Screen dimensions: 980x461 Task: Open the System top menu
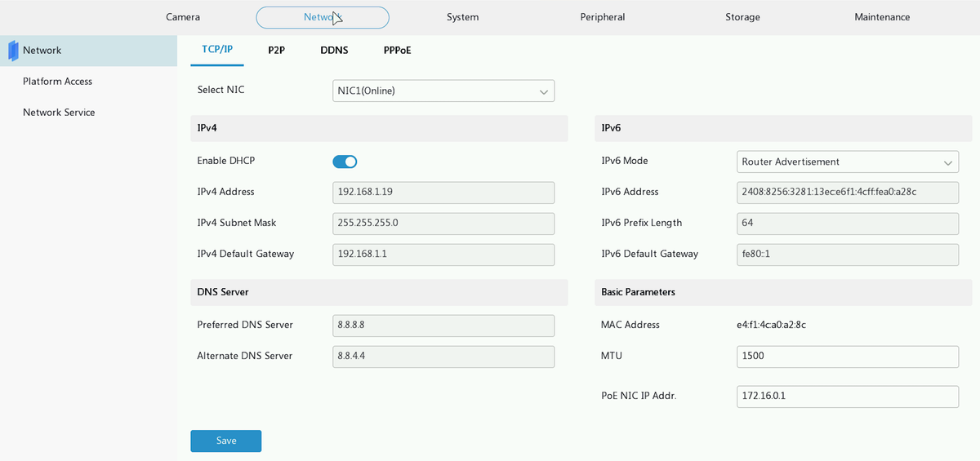pos(463,17)
